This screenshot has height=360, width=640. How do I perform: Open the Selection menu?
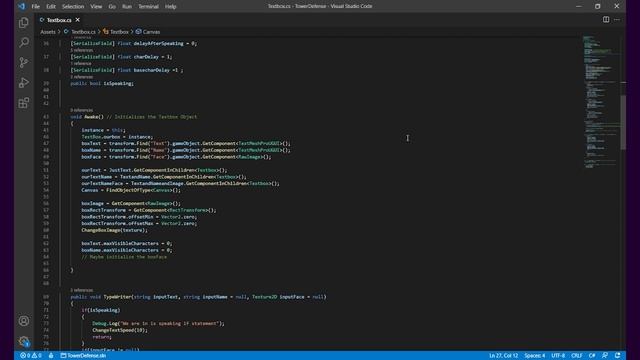click(73, 7)
